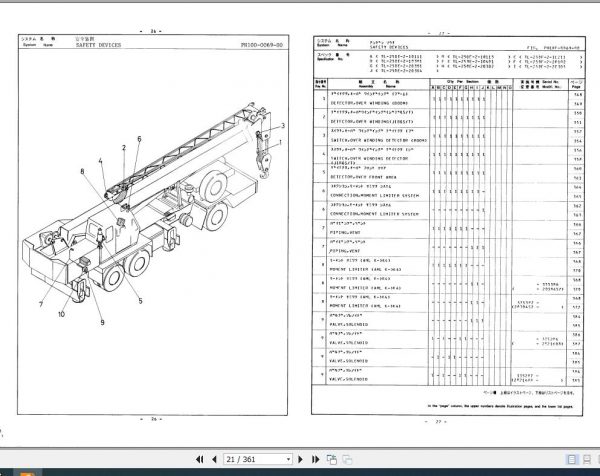The height and width of the screenshot is (476, 600).
Task: Click the PN100-0069-00 figure number
Action: pos(262,45)
